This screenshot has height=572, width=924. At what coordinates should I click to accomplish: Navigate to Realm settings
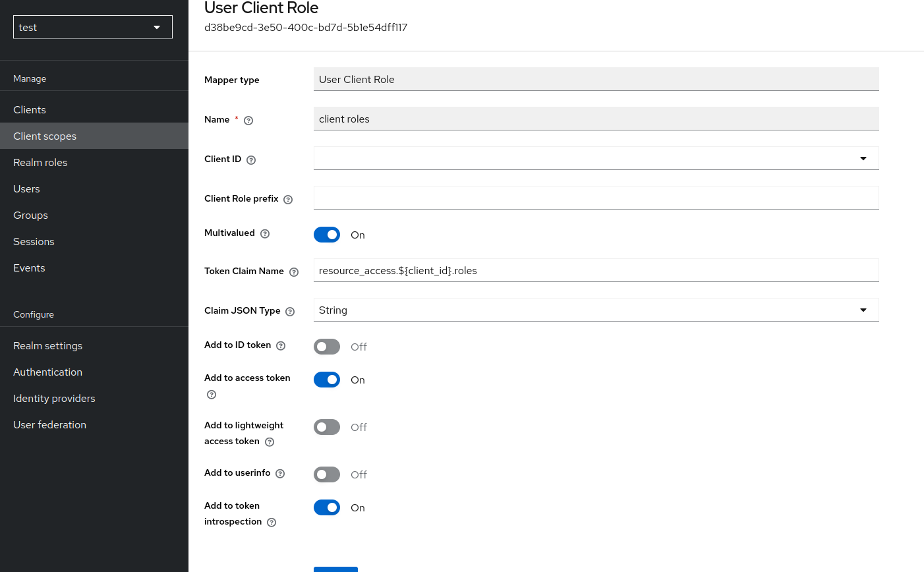47,345
